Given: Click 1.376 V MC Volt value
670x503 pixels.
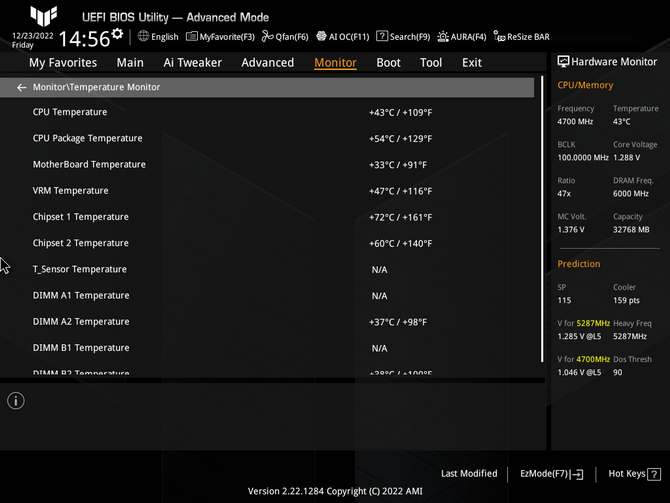Looking at the screenshot, I should click(570, 230).
